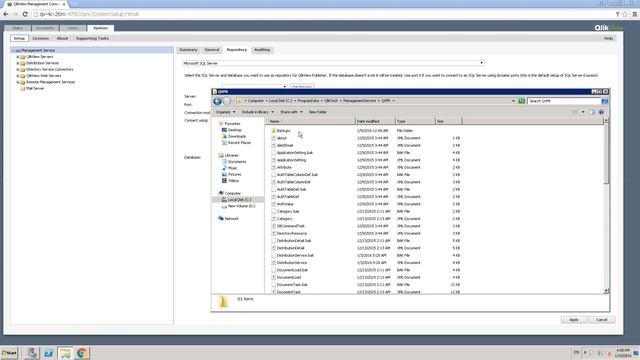Open the Supporting Tasks sub-tab
640x360 pixels.
click(x=92, y=38)
